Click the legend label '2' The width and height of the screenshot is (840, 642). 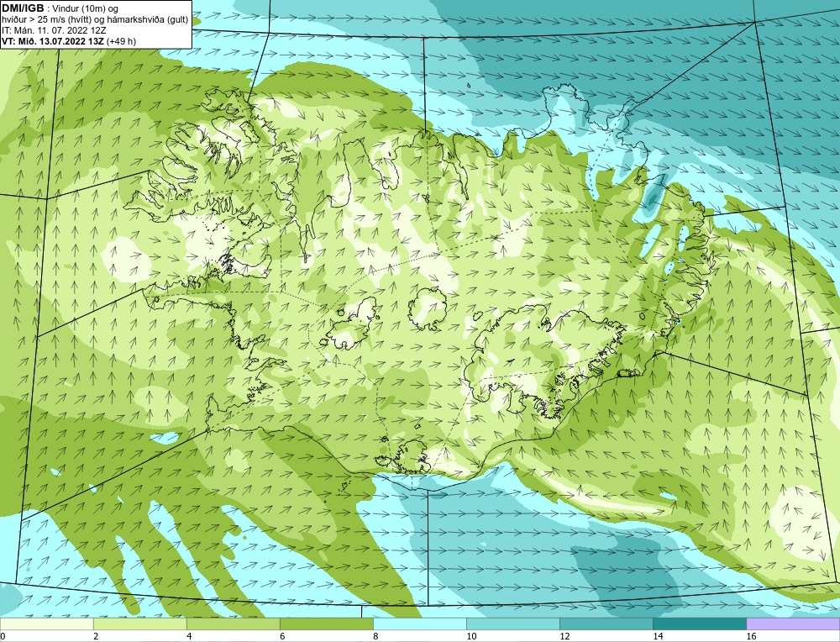coord(96,636)
